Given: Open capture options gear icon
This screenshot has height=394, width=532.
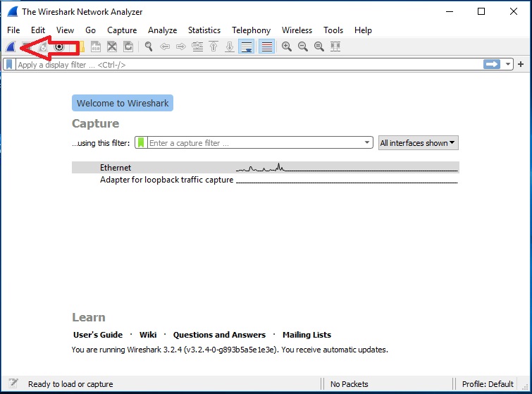Looking at the screenshot, I should (59, 47).
